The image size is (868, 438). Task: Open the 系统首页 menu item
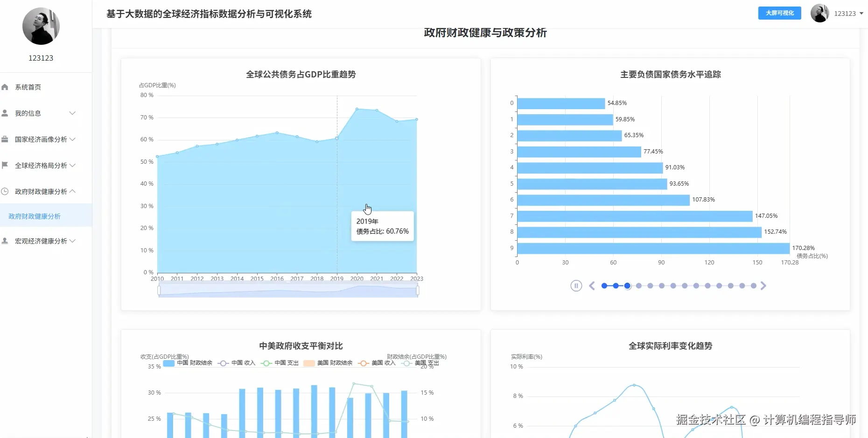pyautogui.click(x=28, y=87)
